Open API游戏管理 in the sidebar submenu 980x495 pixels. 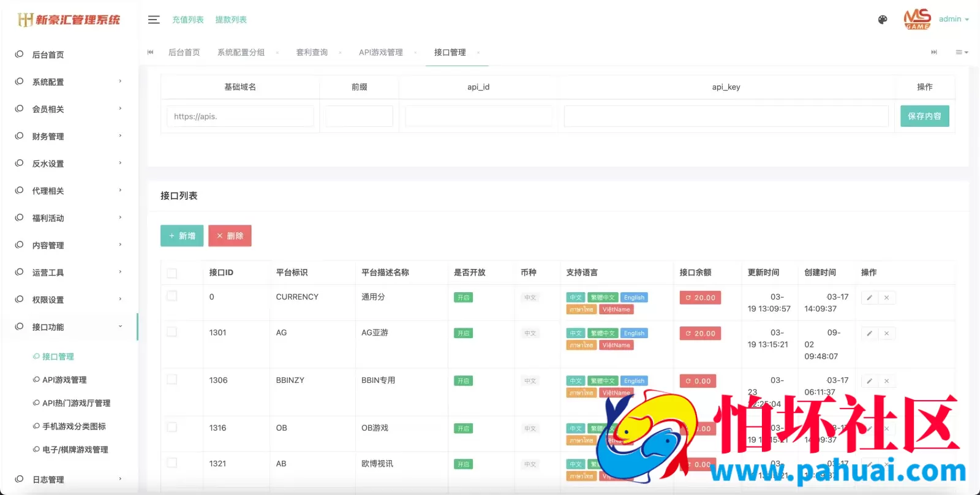(x=64, y=380)
